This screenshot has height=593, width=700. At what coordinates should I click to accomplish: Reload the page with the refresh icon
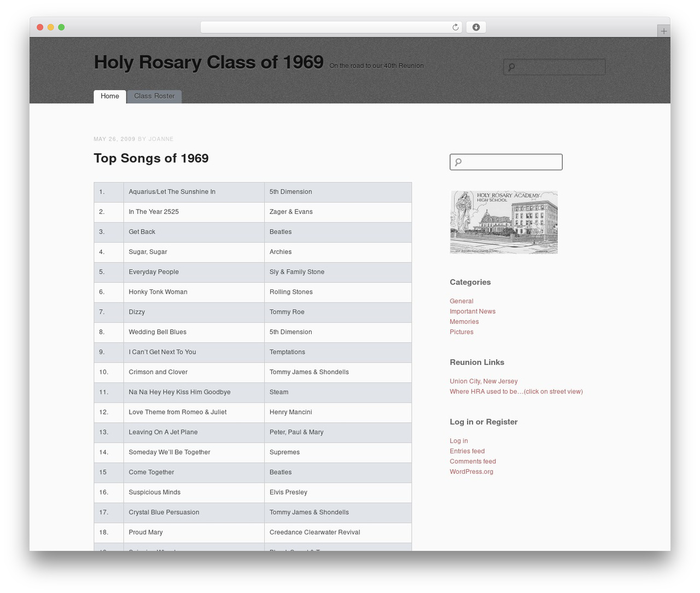click(x=455, y=27)
